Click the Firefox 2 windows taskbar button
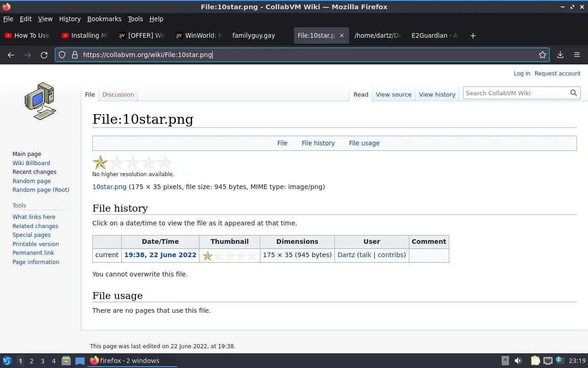 pos(132,361)
